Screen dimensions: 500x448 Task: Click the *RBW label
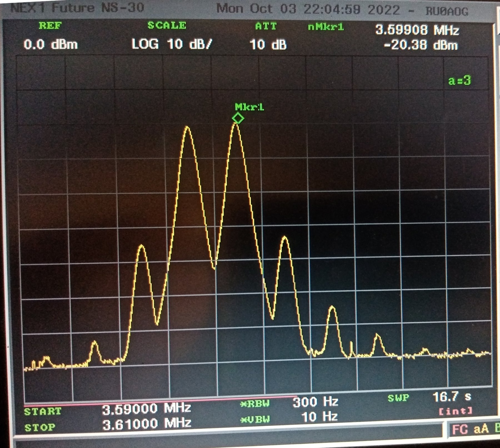(x=255, y=404)
